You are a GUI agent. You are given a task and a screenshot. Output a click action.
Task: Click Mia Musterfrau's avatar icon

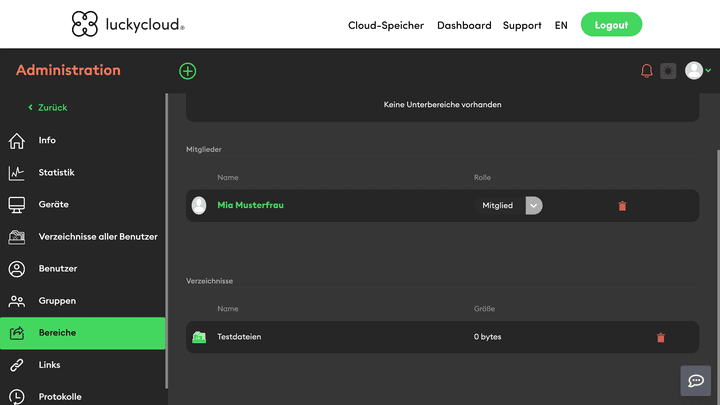(199, 205)
